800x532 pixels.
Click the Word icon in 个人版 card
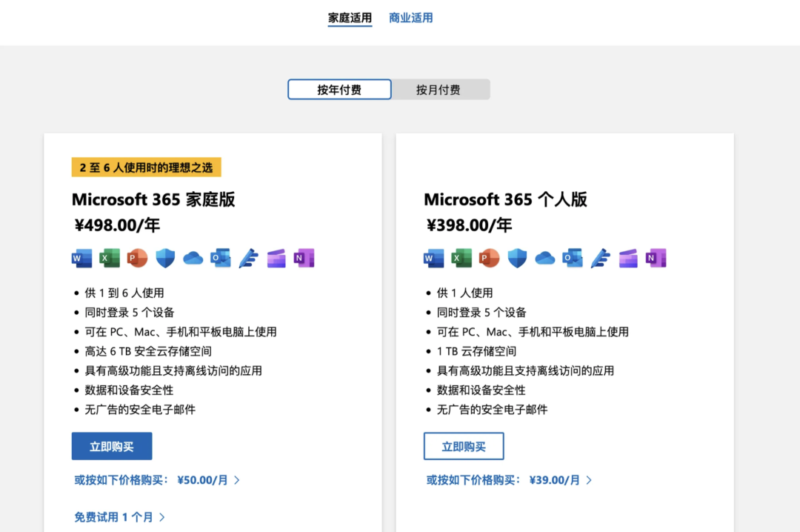[x=433, y=259]
